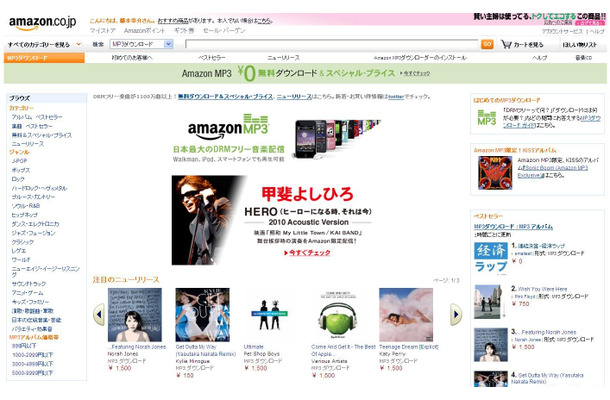Open the ギフト券 header link
The width and height of the screenshot is (610, 400).
(184, 30)
